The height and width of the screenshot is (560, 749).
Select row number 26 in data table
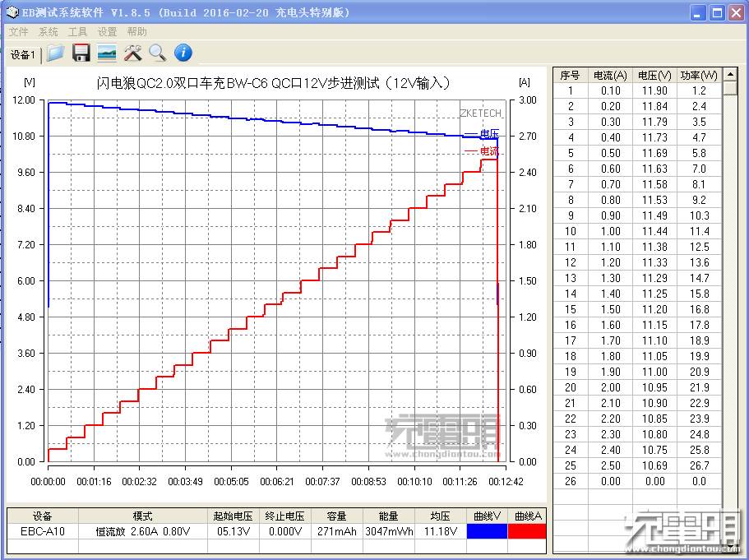click(571, 481)
